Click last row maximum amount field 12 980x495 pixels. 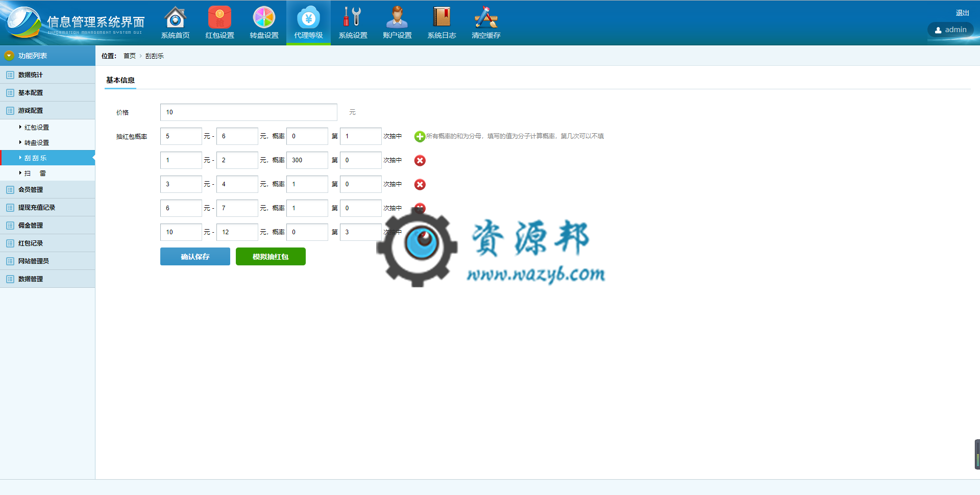(237, 232)
